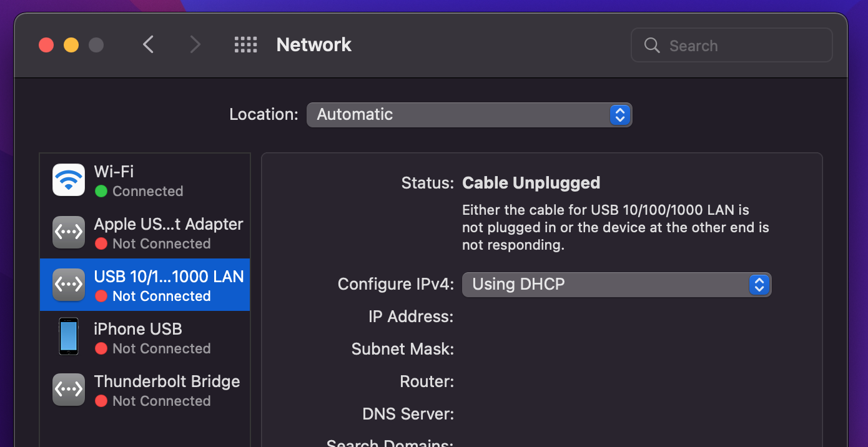This screenshot has height=447, width=868.
Task: Click the forward navigation chevron
Action: [195, 44]
